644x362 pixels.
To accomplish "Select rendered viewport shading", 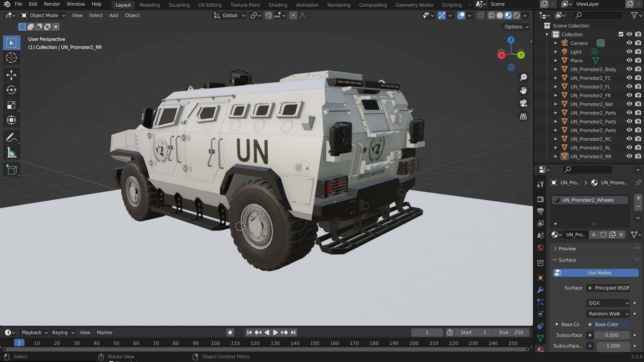I will 517,15.
